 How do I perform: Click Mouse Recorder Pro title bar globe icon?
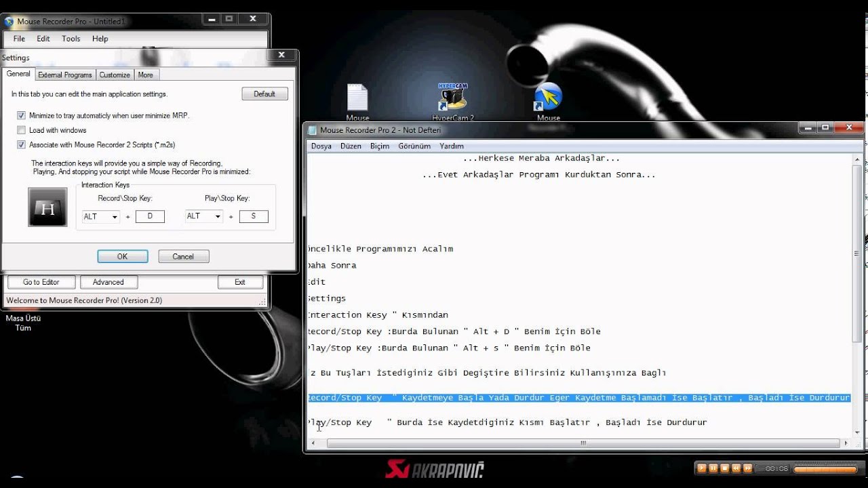(x=9, y=21)
